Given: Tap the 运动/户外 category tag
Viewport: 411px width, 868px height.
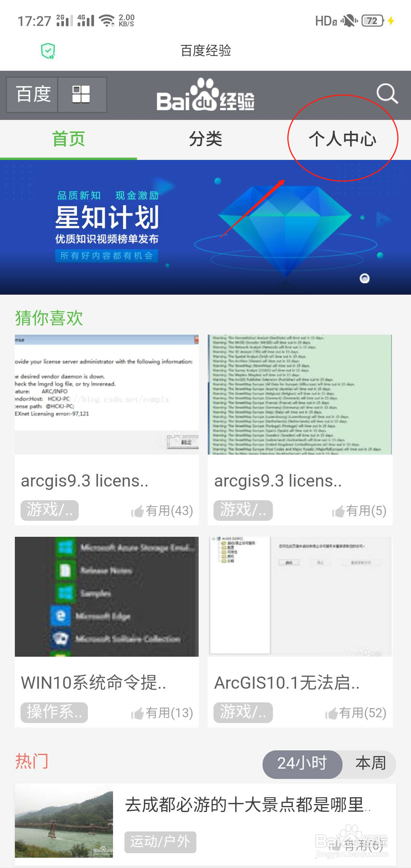Looking at the screenshot, I should pyautogui.click(x=160, y=842).
